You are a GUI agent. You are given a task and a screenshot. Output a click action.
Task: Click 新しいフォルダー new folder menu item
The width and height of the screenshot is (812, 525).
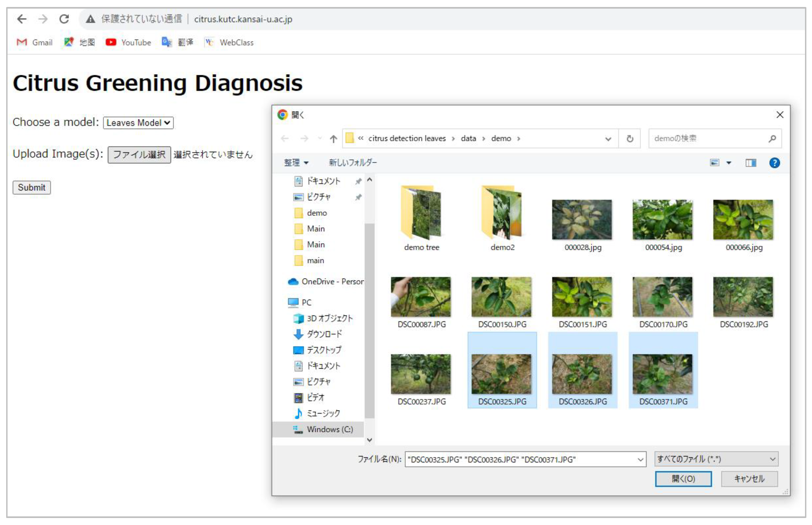tap(352, 163)
